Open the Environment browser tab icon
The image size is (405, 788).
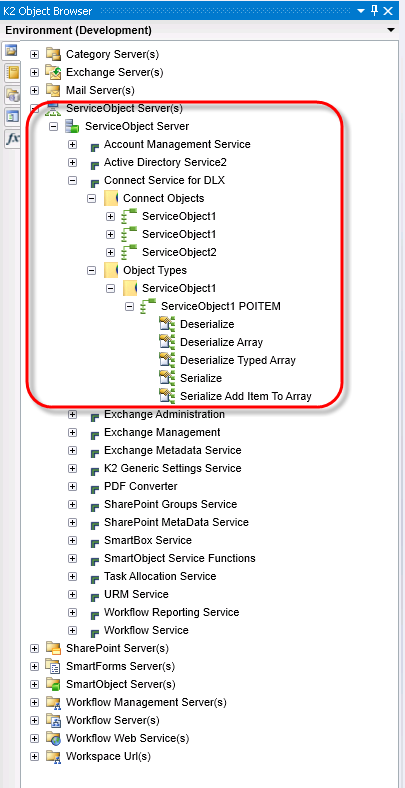pyautogui.click(x=11, y=51)
